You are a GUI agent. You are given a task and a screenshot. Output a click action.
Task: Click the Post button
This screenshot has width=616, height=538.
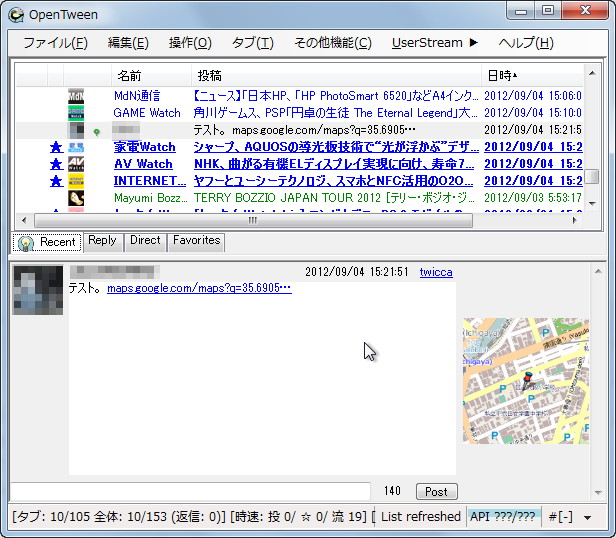(436, 492)
